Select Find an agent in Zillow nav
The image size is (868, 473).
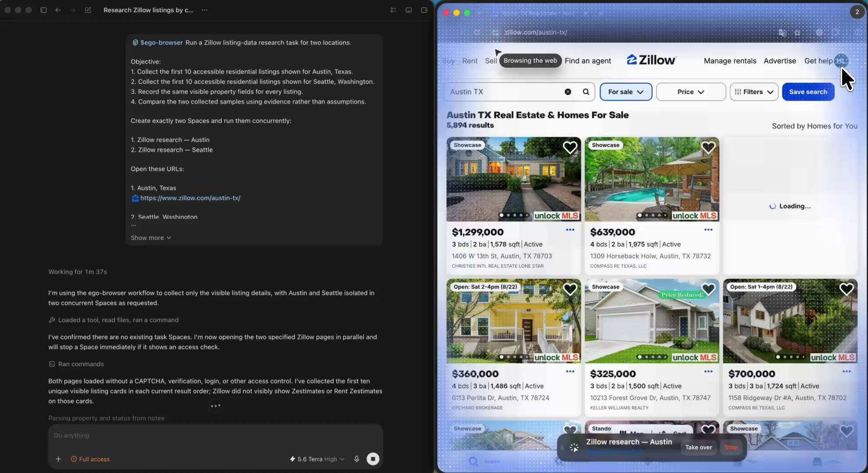click(x=587, y=61)
